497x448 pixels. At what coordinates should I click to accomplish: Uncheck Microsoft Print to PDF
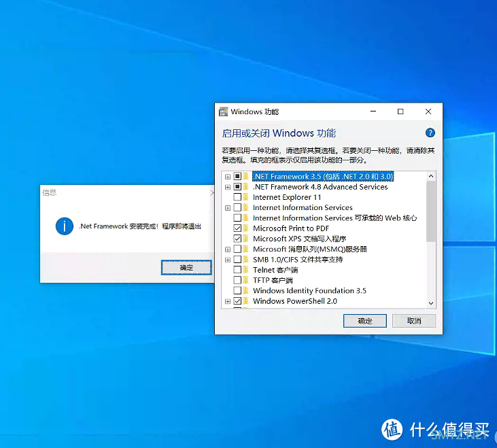pyautogui.click(x=237, y=228)
